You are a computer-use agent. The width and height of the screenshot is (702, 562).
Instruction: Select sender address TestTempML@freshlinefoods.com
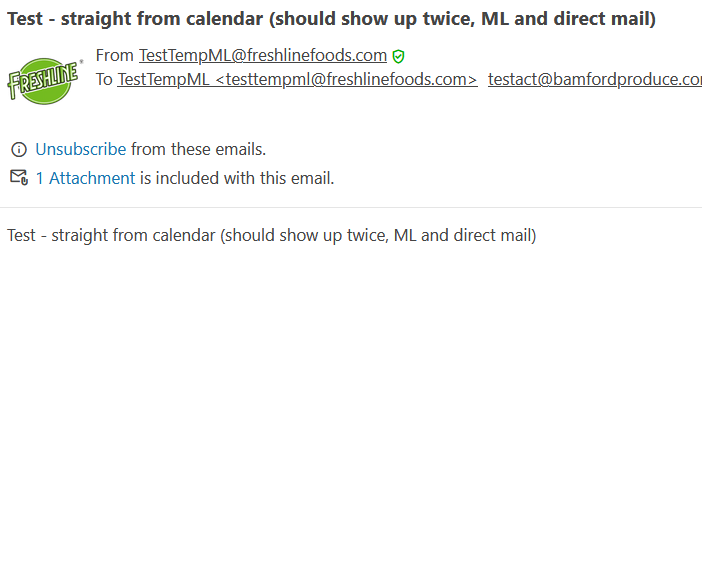pyautogui.click(x=263, y=56)
